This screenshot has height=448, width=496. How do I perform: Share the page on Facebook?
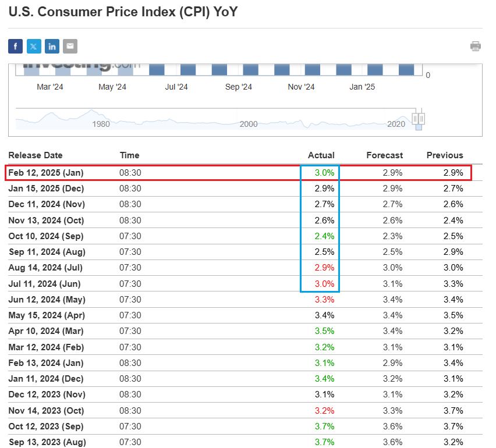15,46
